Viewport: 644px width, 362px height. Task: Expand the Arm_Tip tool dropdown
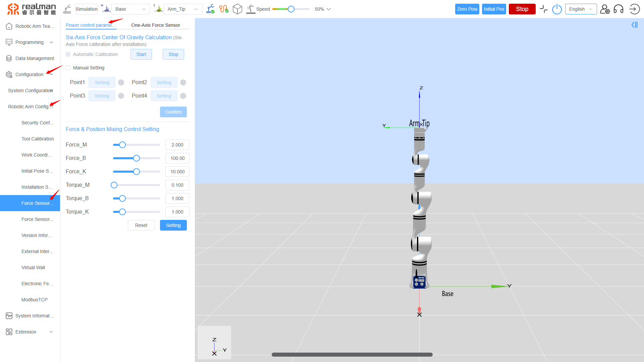click(x=183, y=9)
